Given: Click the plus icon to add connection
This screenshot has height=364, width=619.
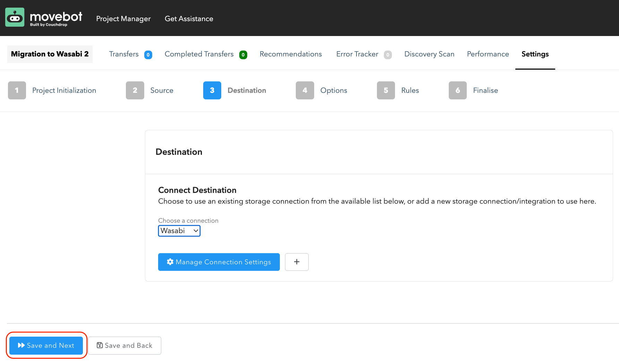Looking at the screenshot, I should 297,262.
